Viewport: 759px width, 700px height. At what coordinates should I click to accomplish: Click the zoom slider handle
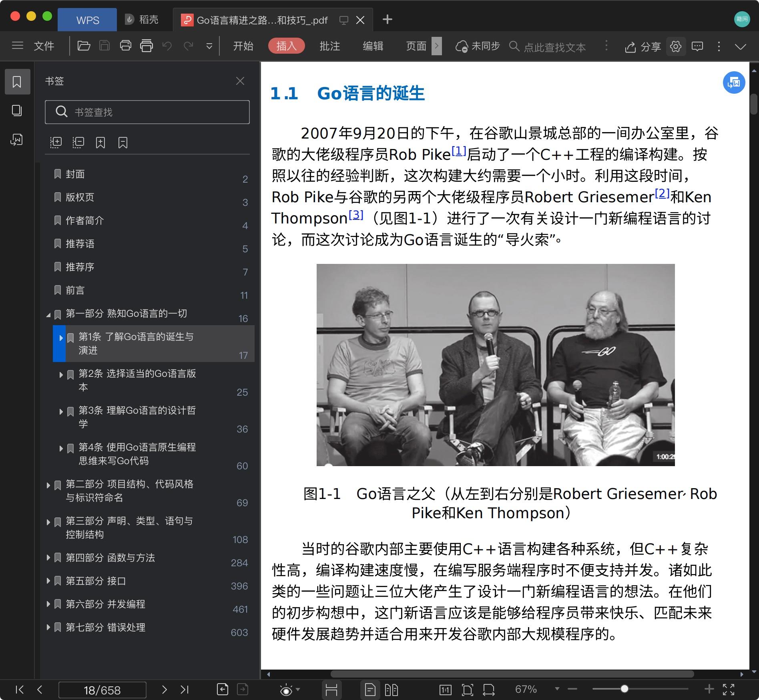(x=624, y=689)
